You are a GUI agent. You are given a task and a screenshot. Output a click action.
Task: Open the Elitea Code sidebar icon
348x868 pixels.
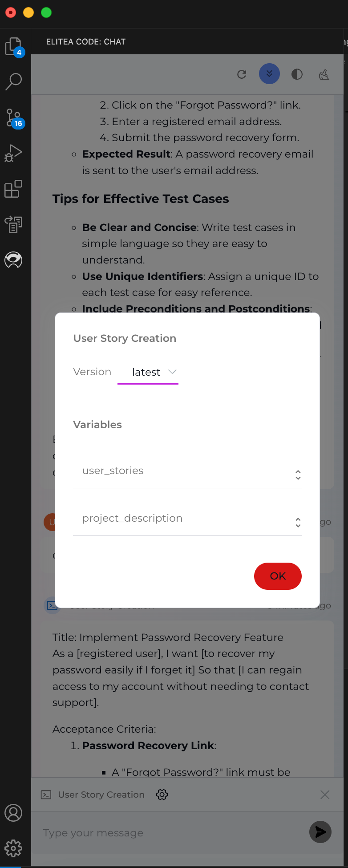(13, 260)
